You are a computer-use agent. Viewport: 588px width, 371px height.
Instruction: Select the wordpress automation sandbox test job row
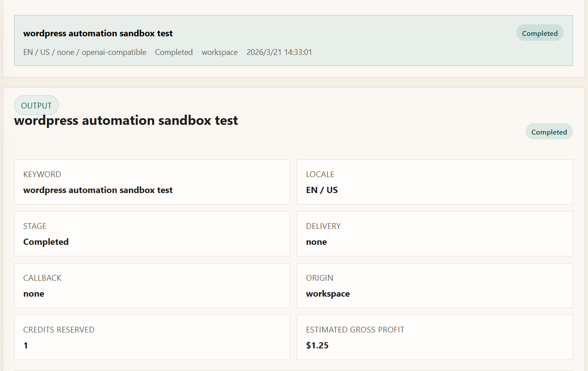pyautogui.click(x=293, y=41)
